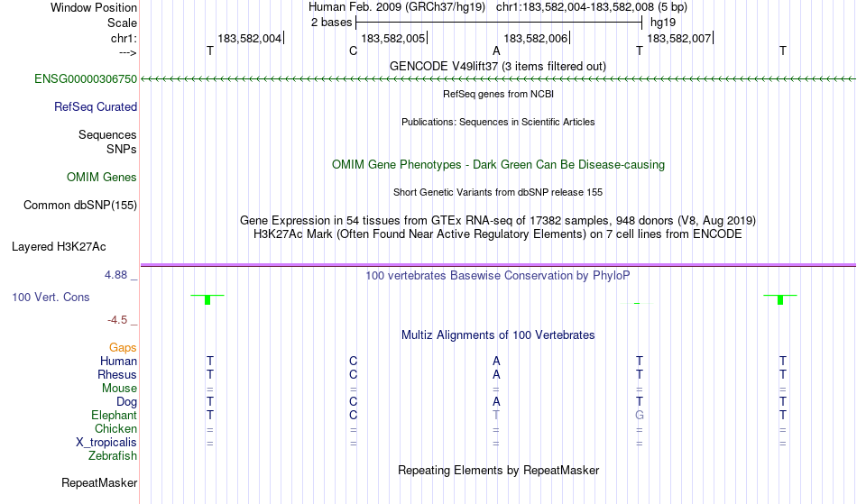This screenshot has height=504, width=857.
Task: Click base A in the reference sequence row
Action: [x=496, y=50]
